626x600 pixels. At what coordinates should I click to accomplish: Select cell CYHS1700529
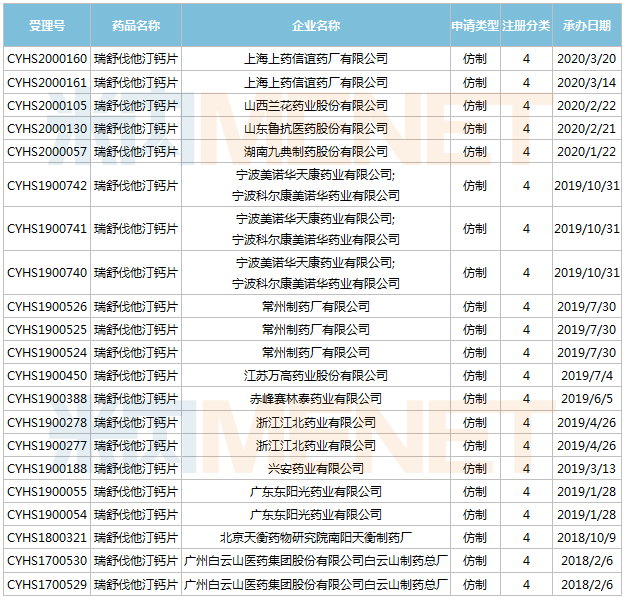tap(47, 584)
